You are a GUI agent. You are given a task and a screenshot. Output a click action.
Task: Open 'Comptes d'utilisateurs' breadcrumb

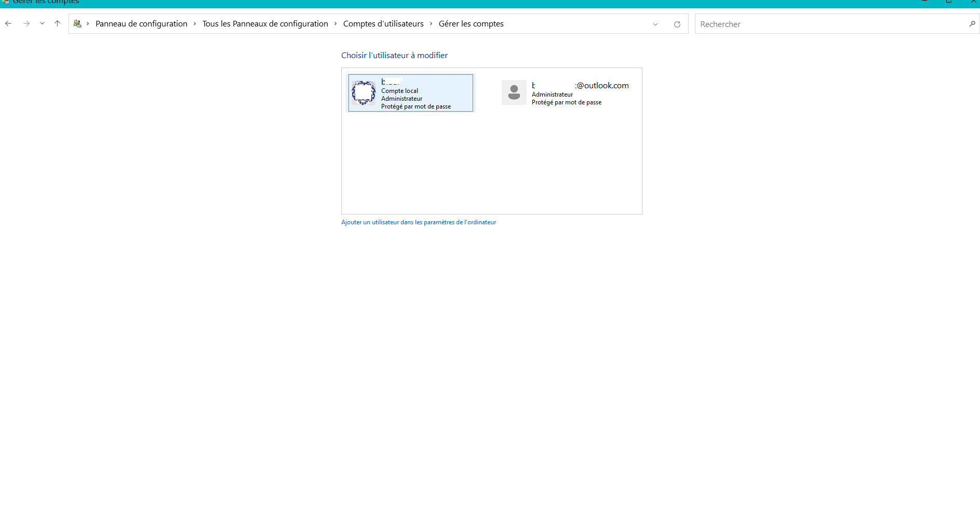click(383, 23)
